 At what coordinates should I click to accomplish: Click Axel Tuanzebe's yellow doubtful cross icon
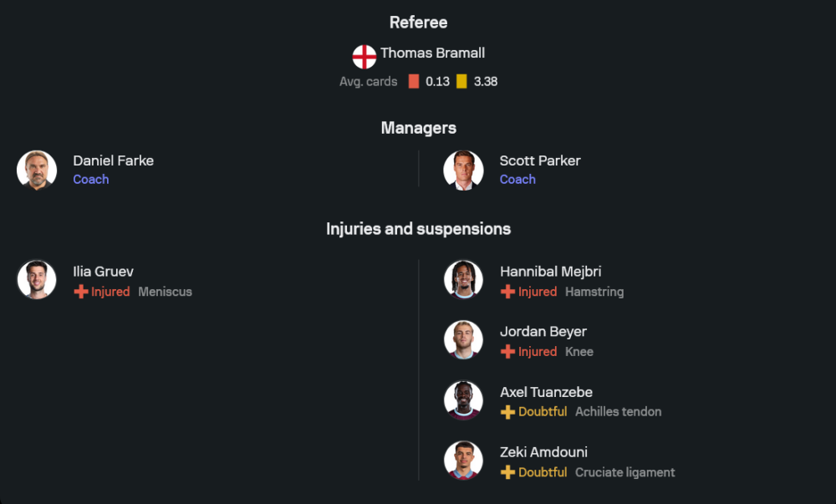point(507,412)
